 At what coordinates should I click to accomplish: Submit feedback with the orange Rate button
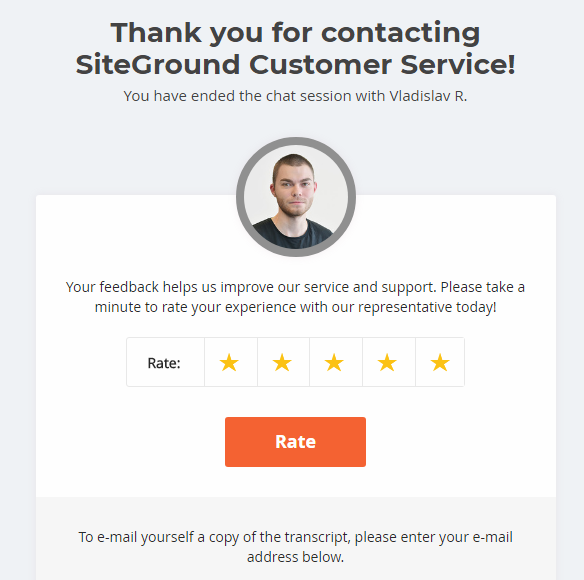pyautogui.click(x=295, y=442)
